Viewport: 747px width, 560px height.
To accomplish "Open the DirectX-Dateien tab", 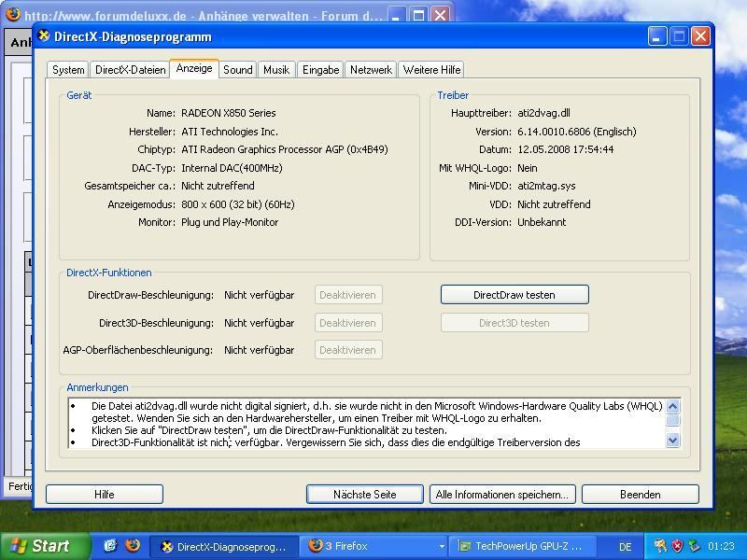I will pos(130,70).
